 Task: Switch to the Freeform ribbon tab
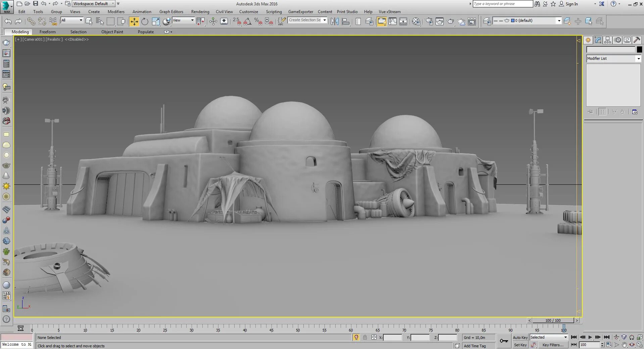tap(47, 32)
